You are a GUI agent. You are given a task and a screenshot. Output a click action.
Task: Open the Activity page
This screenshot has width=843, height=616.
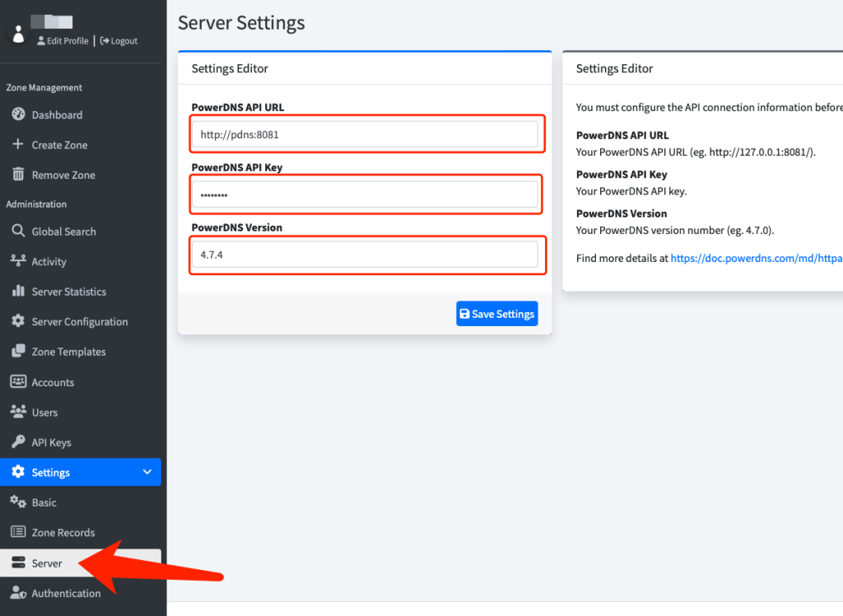(x=49, y=262)
